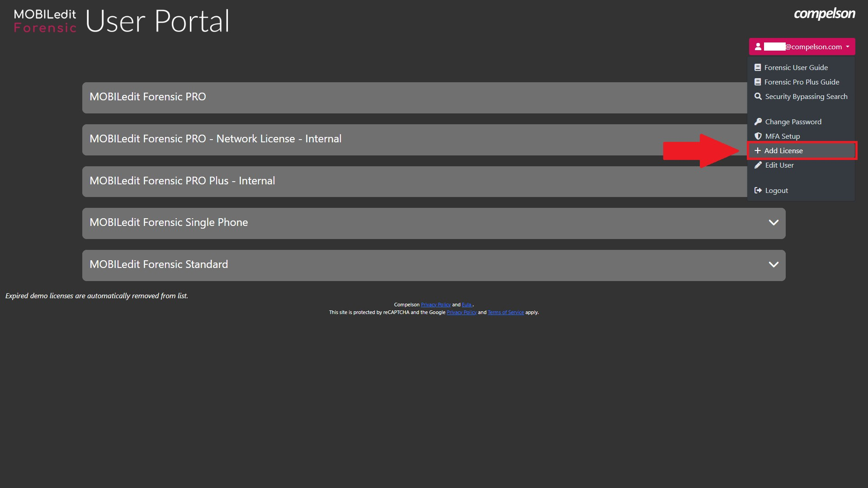Open the Terms of Service link
Image resolution: width=868 pixels, height=488 pixels.
pos(505,313)
